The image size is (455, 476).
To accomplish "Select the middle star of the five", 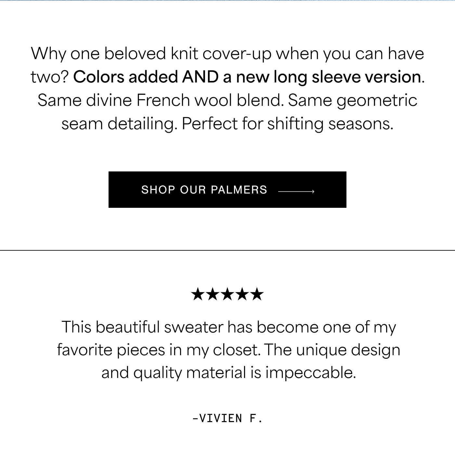I will (x=227, y=294).
